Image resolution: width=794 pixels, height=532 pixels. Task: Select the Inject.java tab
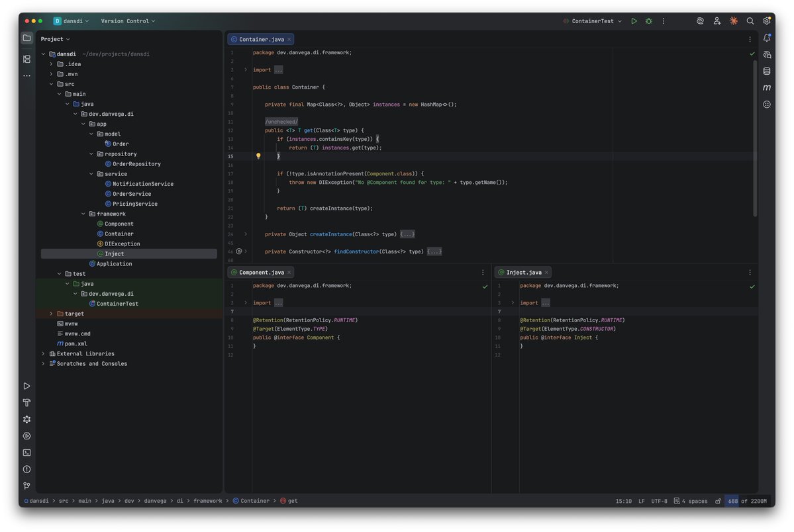[x=524, y=273]
